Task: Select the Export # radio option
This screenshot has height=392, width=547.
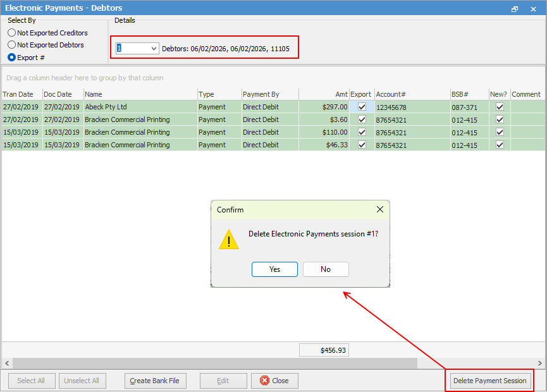Action: (12, 58)
